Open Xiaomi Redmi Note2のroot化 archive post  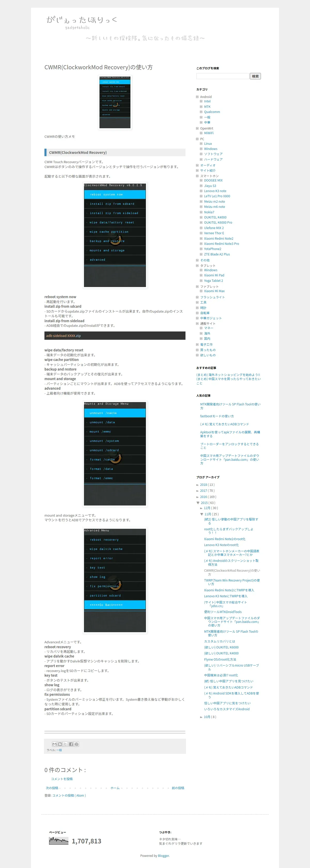click(225, 539)
